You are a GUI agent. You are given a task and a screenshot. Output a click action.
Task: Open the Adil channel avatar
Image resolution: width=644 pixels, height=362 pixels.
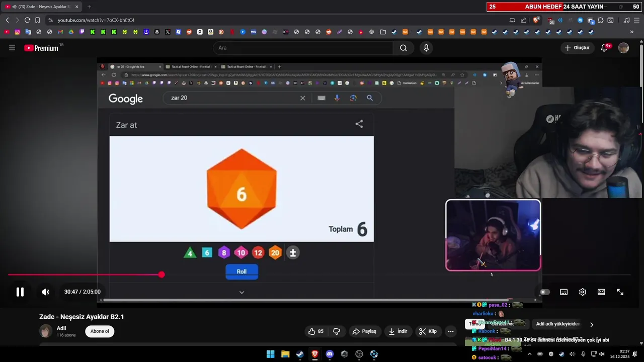(46, 331)
